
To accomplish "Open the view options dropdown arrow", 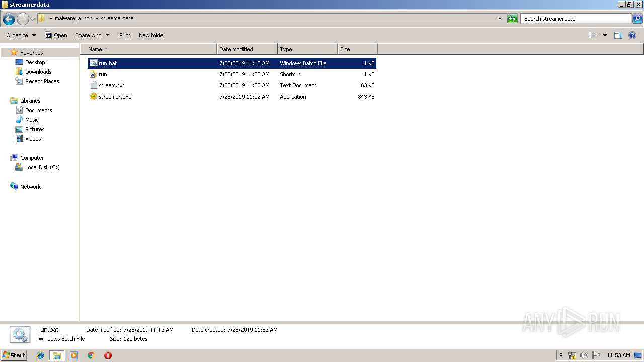I will 605,35.
